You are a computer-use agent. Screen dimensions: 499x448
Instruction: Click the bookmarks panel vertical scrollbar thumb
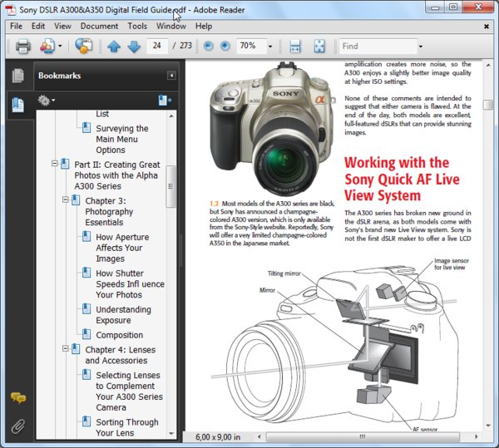(171, 187)
